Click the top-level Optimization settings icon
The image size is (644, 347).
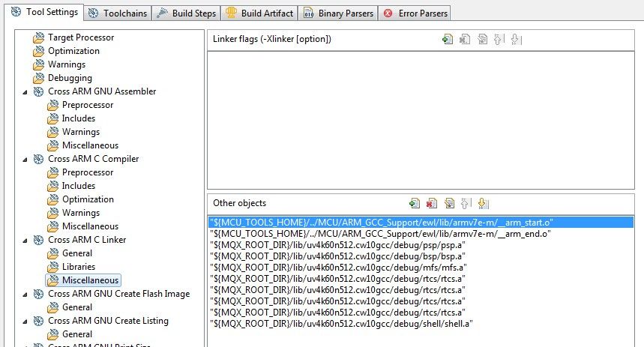pos(38,51)
